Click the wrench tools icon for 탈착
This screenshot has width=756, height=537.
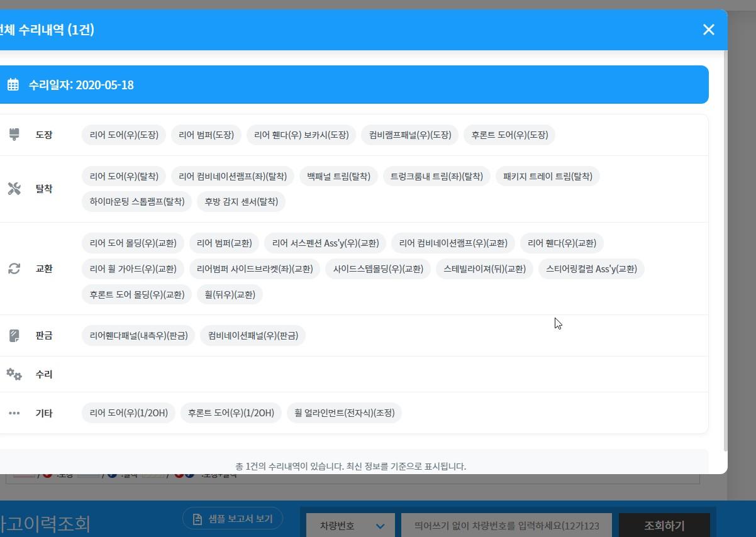(x=14, y=189)
